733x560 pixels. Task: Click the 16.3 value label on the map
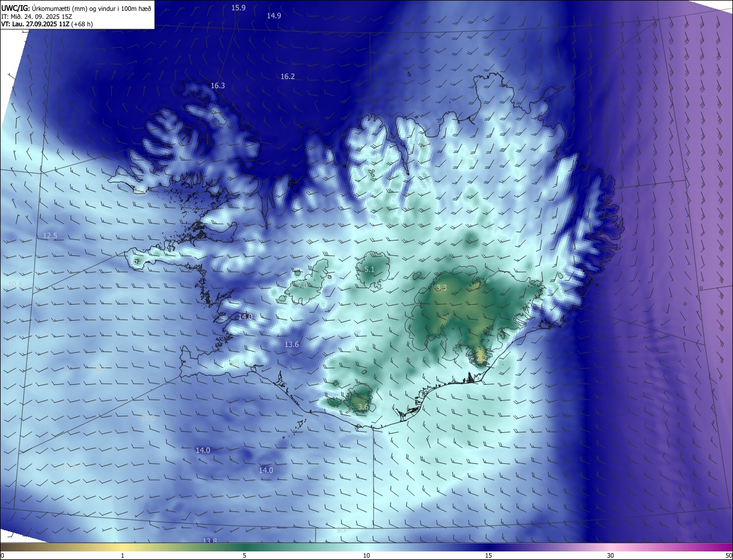(x=218, y=85)
